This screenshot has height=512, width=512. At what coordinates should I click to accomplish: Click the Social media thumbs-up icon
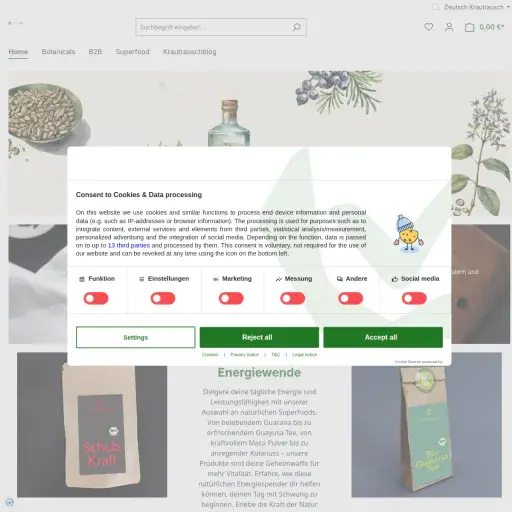click(x=395, y=279)
